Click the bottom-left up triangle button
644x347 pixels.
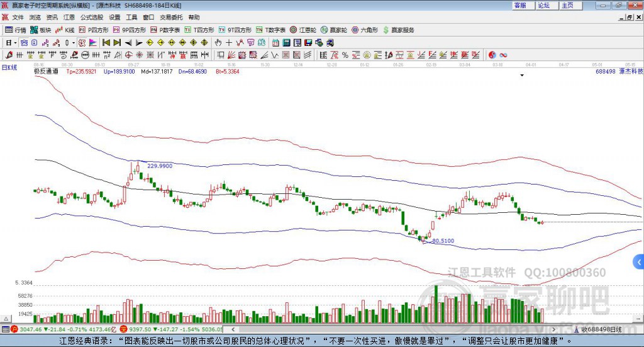coord(6,319)
